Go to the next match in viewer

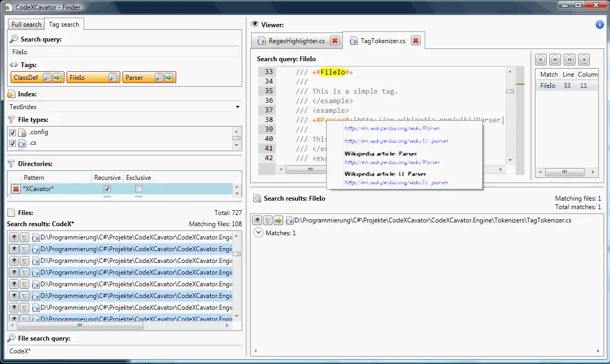point(569,60)
